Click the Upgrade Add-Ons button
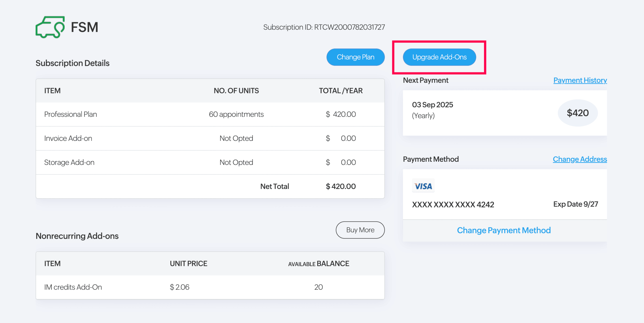The height and width of the screenshot is (323, 644). coord(439,57)
